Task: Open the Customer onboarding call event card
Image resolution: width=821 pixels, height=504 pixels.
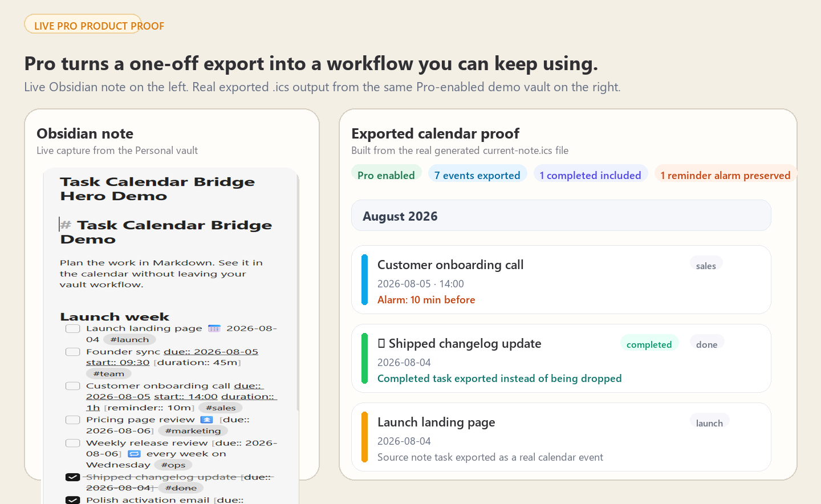Action: click(561, 280)
